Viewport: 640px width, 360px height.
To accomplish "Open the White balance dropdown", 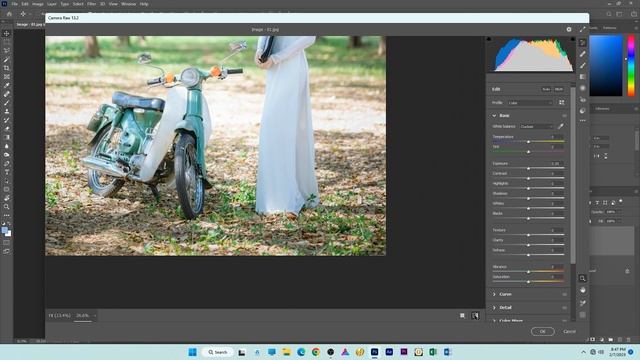I will pos(536,127).
